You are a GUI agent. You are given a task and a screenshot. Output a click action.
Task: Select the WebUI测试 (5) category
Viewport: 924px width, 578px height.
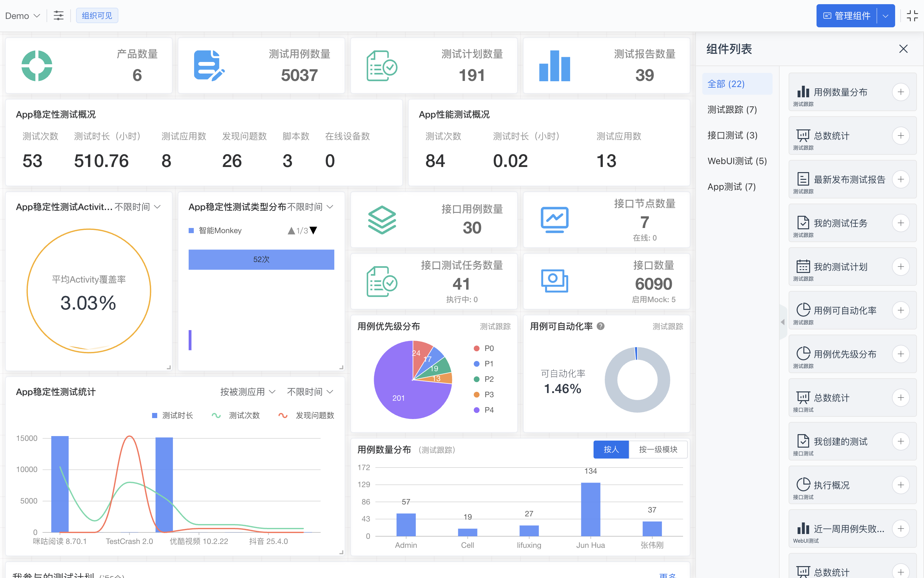pyautogui.click(x=737, y=161)
